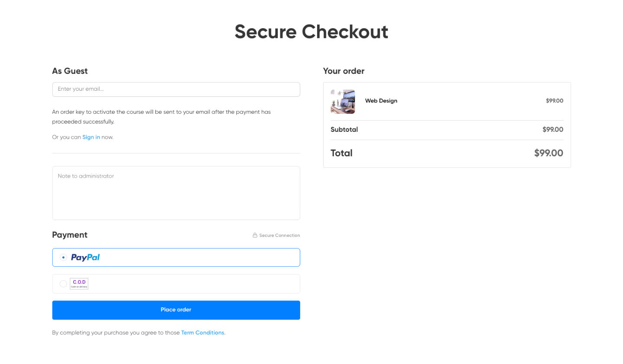Click the Secure Connection lock icon
The height and width of the screenshot is (364, 623).
[x=255, y=235]
